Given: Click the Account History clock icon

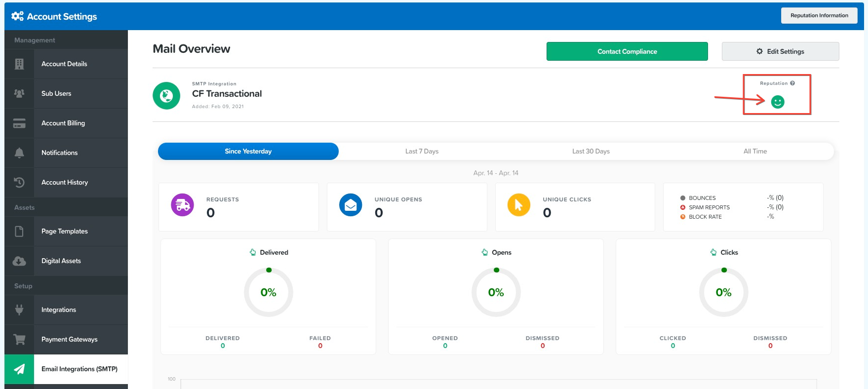Looking at the screenshot, I should tap(19, 182).
